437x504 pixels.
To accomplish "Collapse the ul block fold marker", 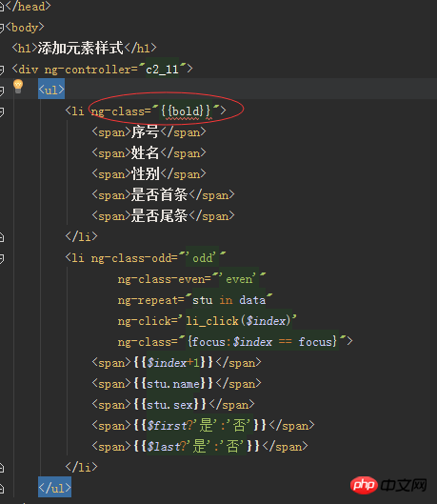I will coord(2,91).
